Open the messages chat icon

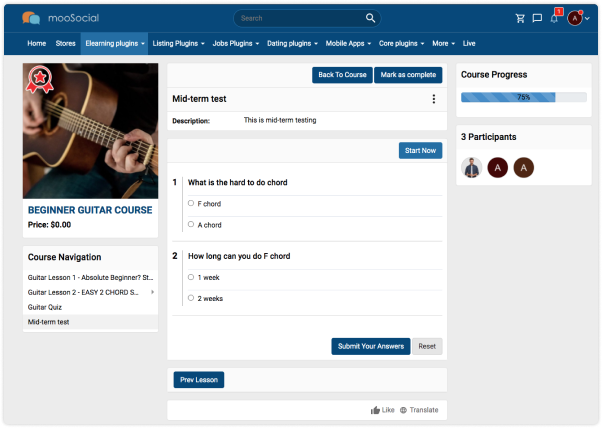tap(537, 18)
